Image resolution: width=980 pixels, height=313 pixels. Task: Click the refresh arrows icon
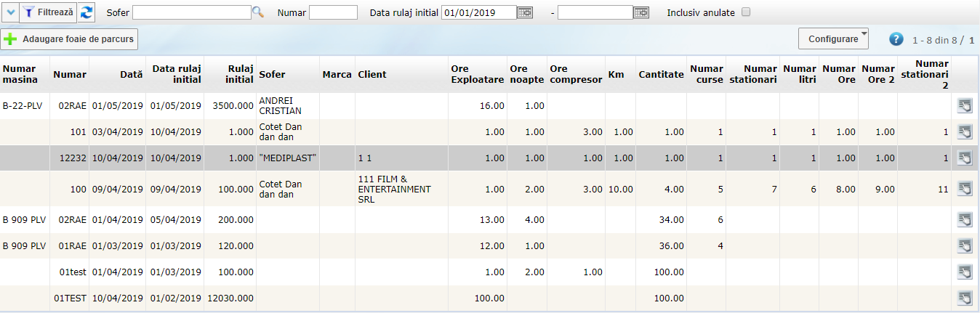[87, 12]
